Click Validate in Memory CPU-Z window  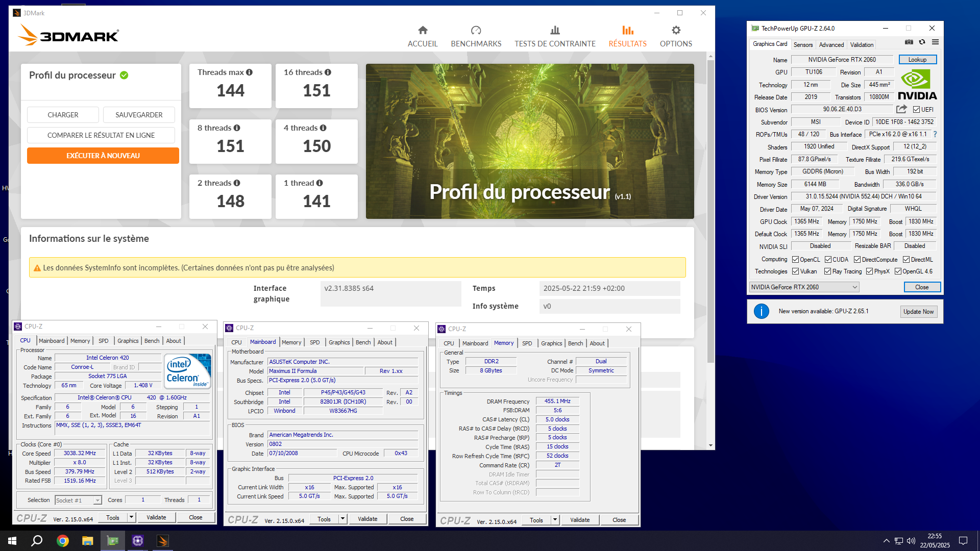click(580, 520)
